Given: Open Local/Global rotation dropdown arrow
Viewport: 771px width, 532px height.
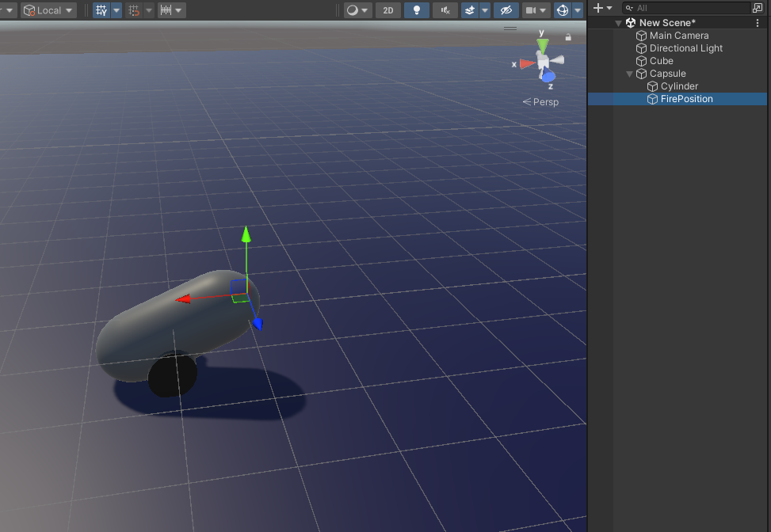Looking at the screenshot, I should (69, 10).
